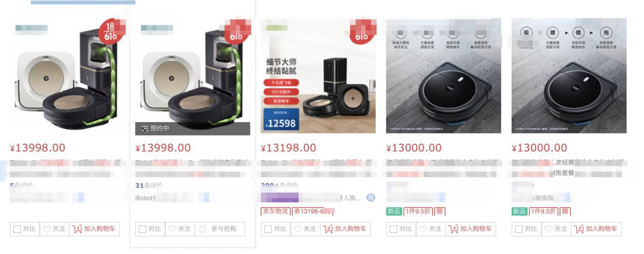
Task: Tick 对比 checkbox on the 预约中 product
Action: [x=143, y=229]
